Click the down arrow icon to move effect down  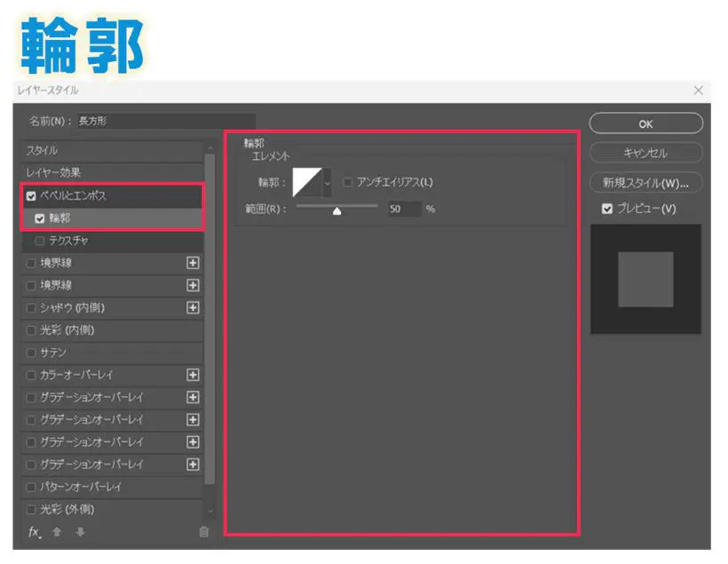[80, 533]
